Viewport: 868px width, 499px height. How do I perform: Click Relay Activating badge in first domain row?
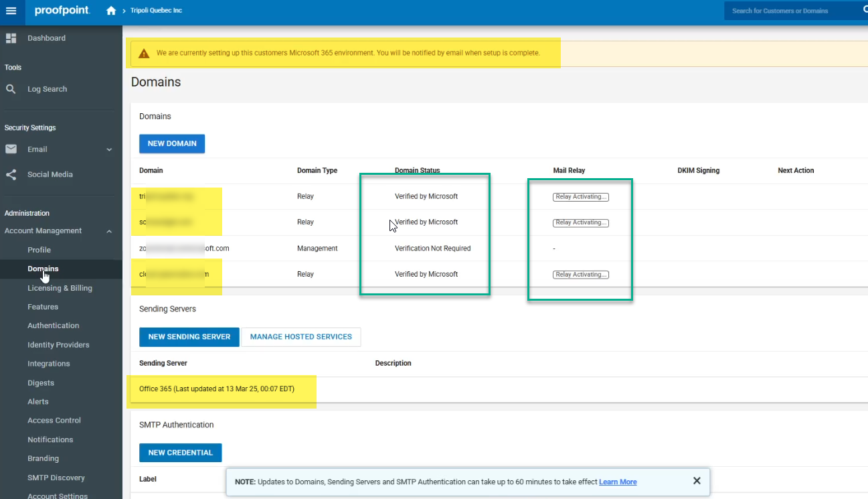pos(580,197)
